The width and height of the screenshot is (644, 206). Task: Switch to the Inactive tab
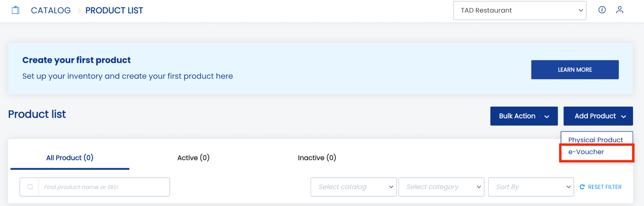click(317, 158)
